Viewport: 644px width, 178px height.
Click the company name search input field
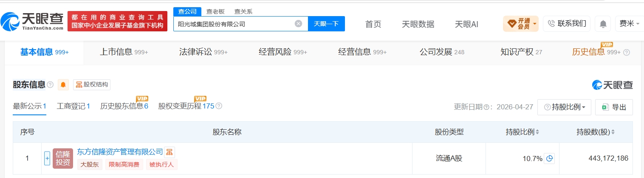point(234,24)
